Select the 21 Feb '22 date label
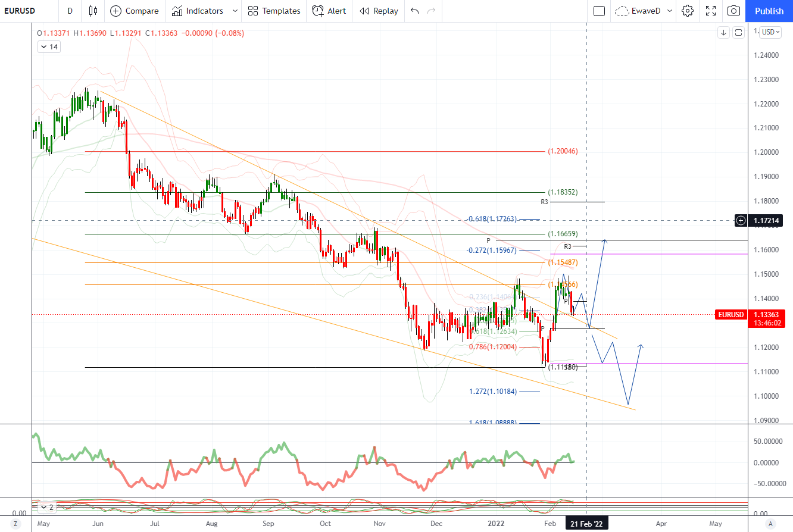 587,524
